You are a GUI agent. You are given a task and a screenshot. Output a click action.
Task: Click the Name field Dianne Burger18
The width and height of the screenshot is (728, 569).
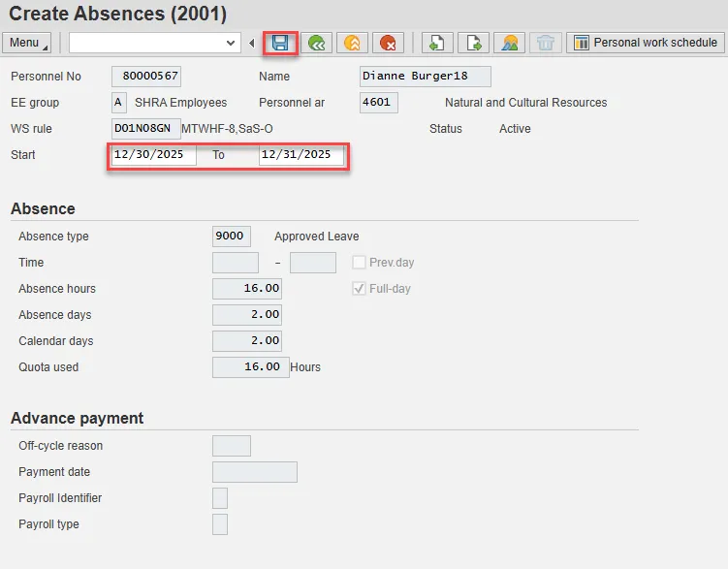click(426, 77)
